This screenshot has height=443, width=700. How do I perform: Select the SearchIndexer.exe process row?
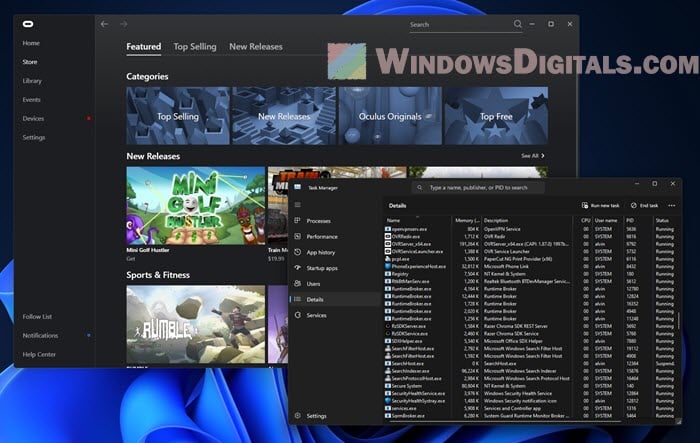click(x=530, y=371)
